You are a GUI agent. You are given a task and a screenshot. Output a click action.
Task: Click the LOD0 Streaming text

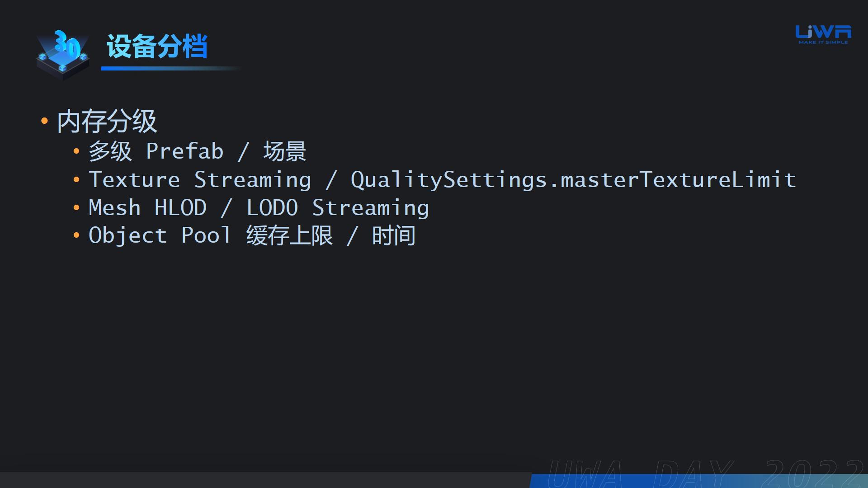[338, 208]
